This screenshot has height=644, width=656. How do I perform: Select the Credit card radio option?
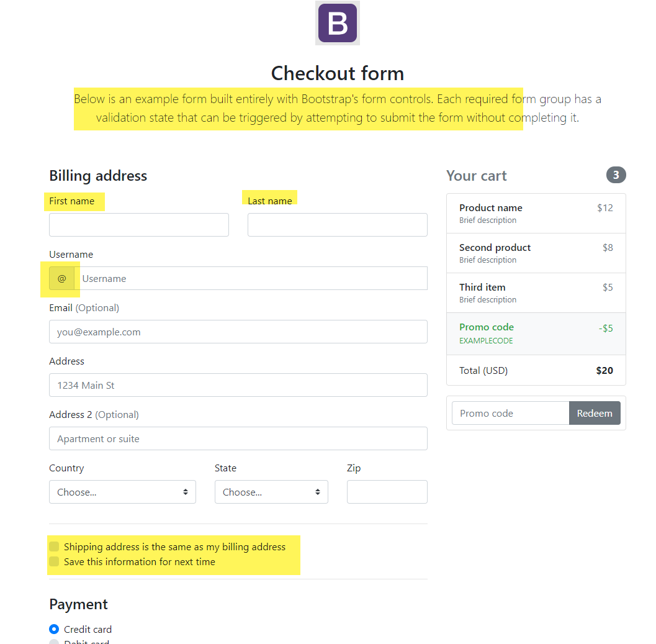(54, 629)
